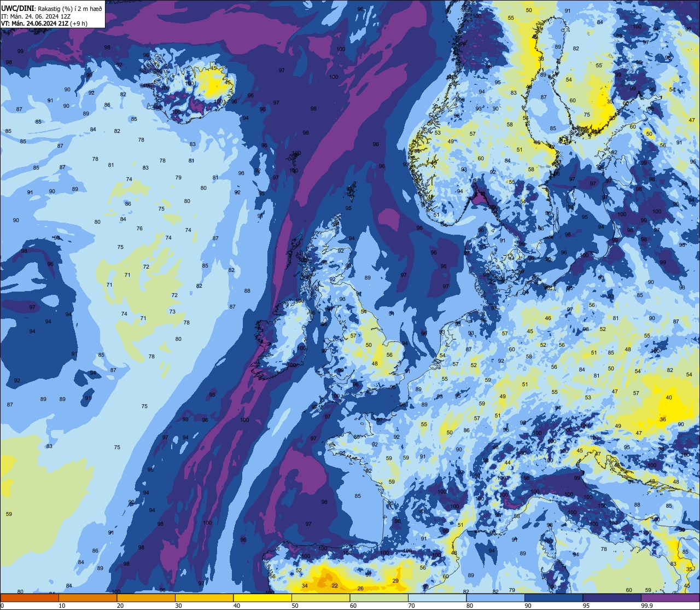Click the humidity value 73 over the Atlantic

coord(172,311)
